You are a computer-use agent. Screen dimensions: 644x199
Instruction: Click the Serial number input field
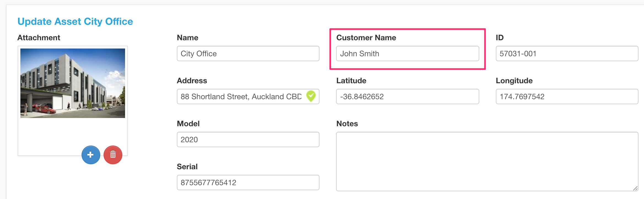coord(248,182)
